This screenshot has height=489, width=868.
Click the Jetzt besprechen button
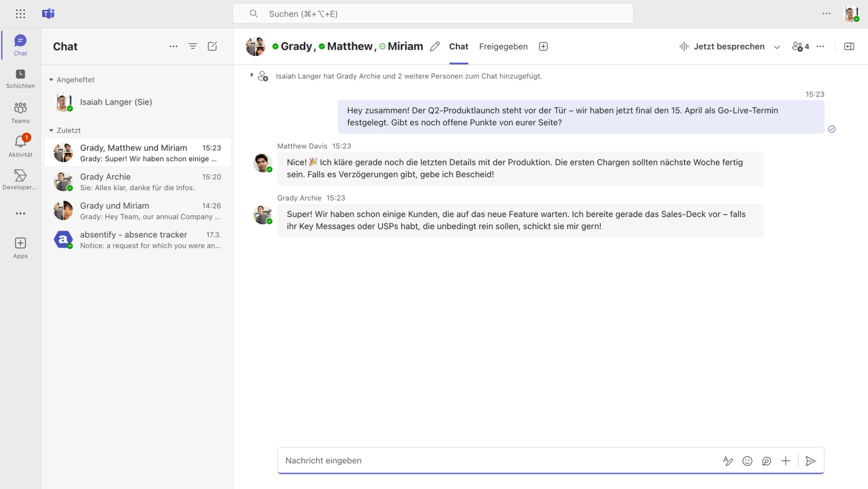coord(722,47)
